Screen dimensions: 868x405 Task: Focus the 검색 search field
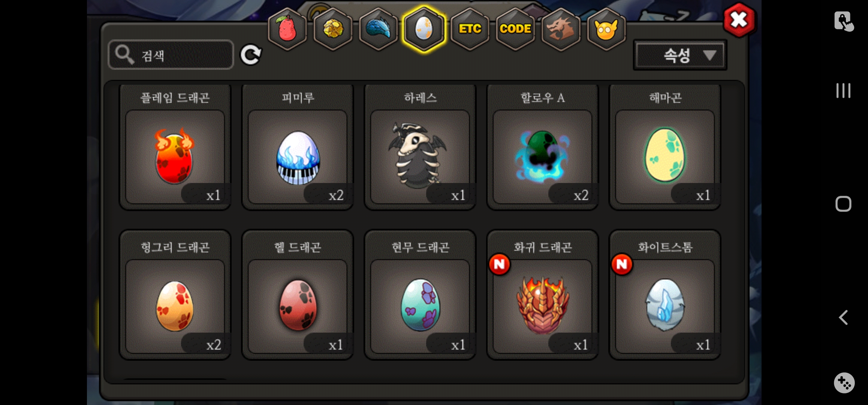171,55
